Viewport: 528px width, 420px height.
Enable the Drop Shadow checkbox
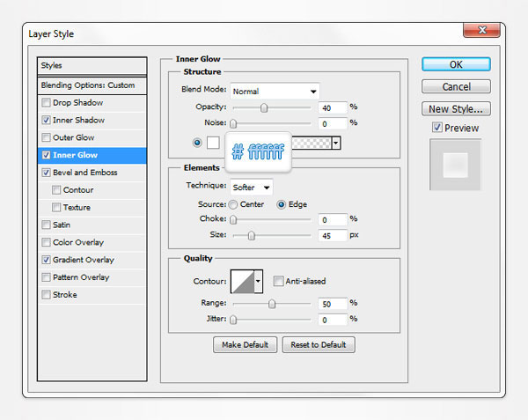(x=46, y=102)
